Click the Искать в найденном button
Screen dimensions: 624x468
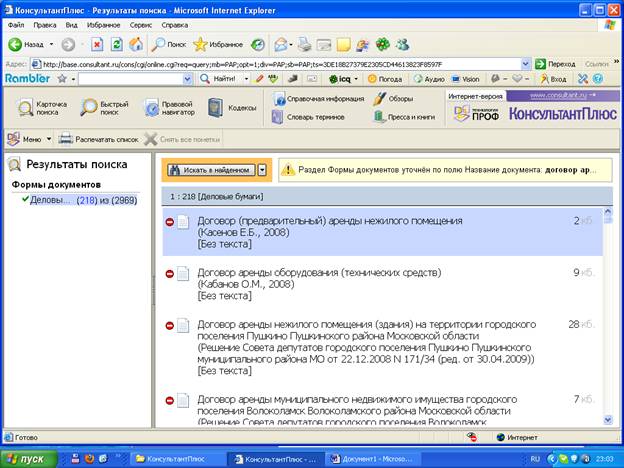pos(209,169)
